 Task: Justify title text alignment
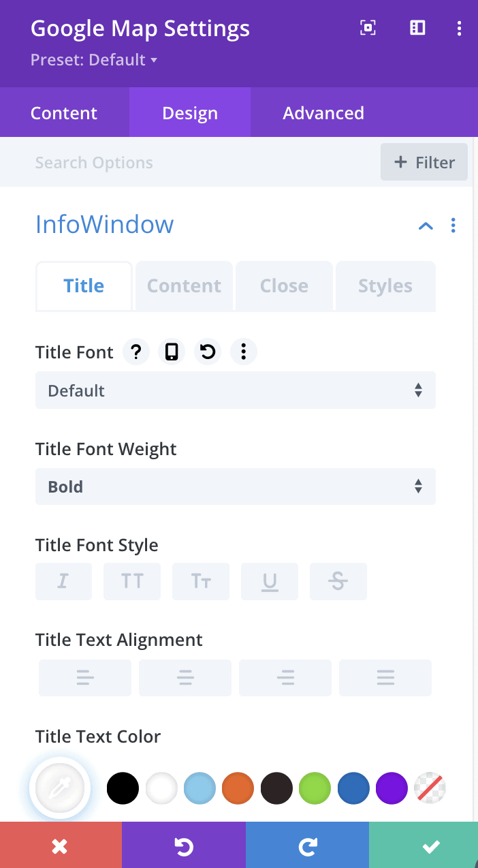click(385, 678)
